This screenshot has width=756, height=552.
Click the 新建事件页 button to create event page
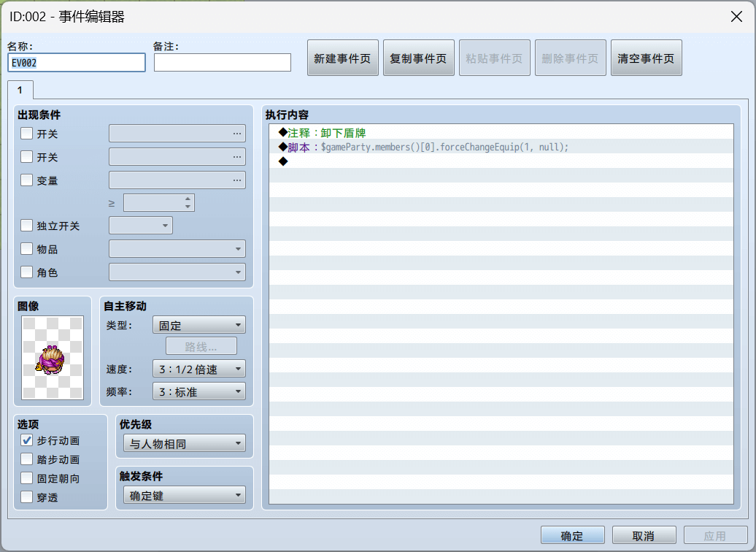342,57
